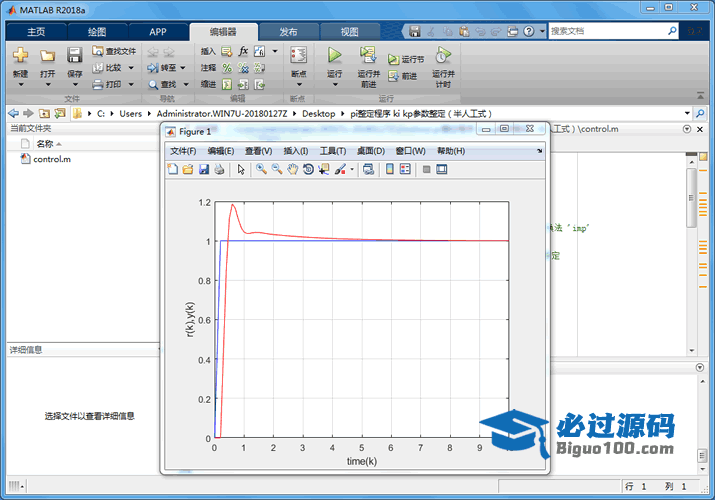The image size is (715, 500).
Task: Expand the Brush color dropdown arrow
Action: [352, 170]
